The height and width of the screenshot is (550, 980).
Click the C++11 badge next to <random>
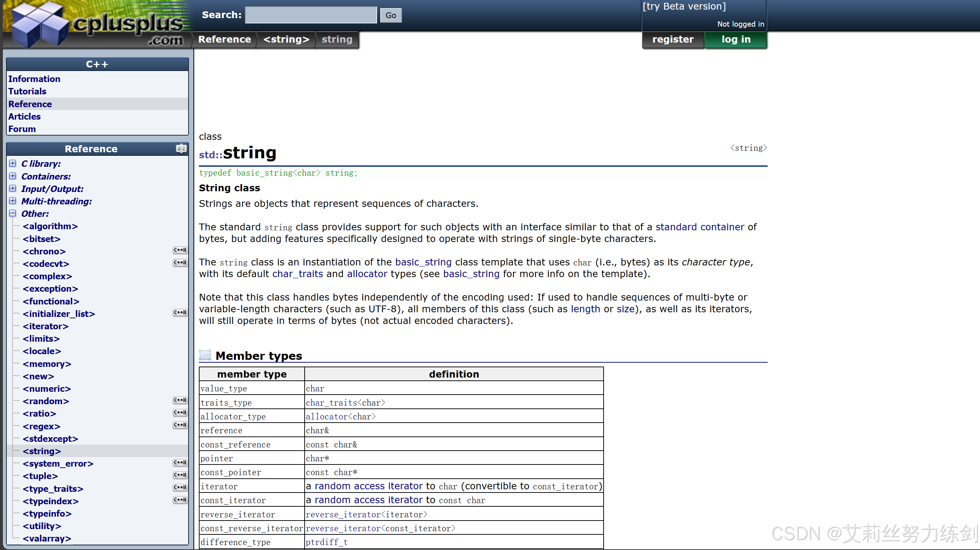coord(180,400)
